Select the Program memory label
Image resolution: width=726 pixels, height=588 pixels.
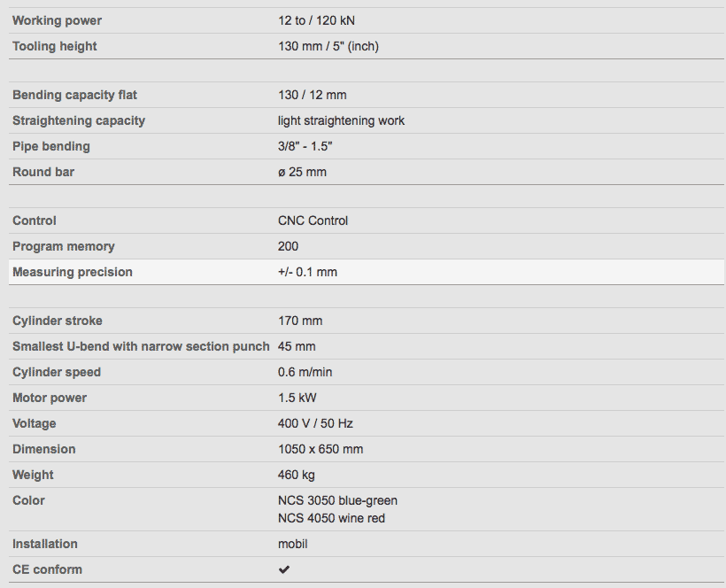(x=64, y=246)
